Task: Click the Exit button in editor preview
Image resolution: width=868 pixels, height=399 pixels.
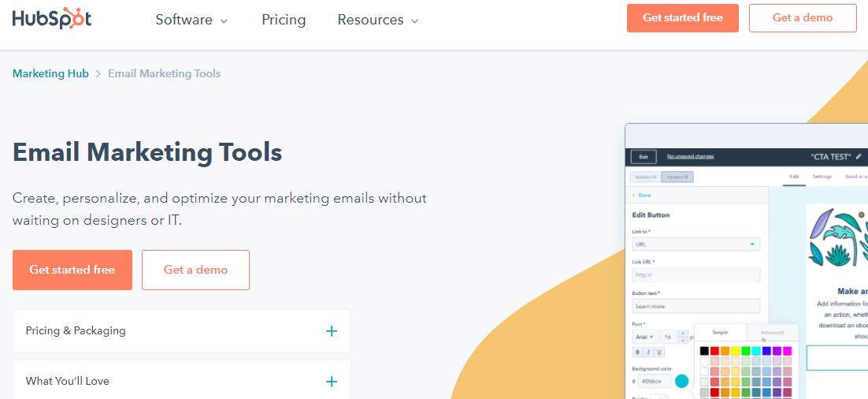Action: tap(644, 157)
